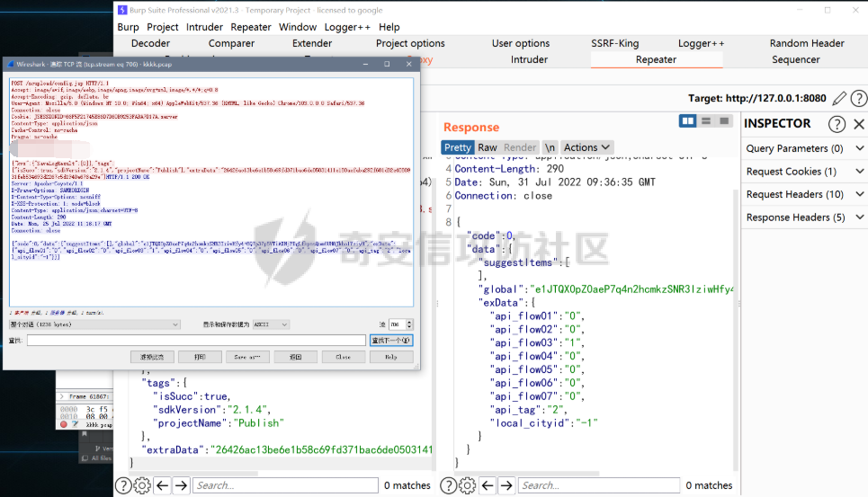
Task: Select the top-bottom split layout icon
Action: [x=706, y=120]
